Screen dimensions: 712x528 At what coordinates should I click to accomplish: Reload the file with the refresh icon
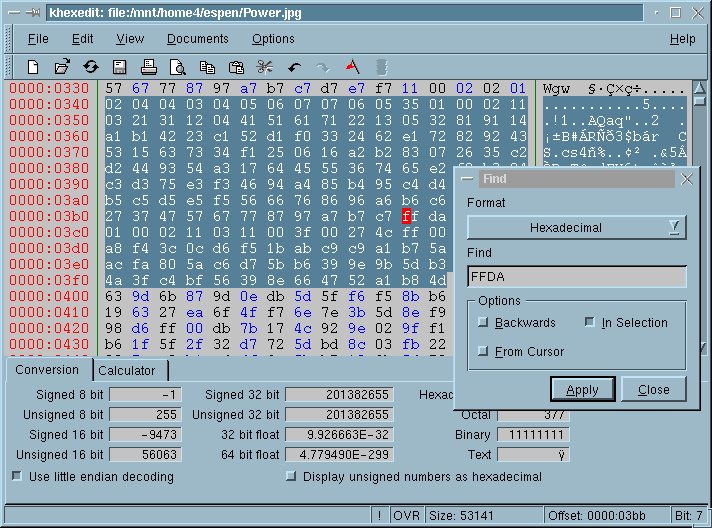click(x=91, y=67)
